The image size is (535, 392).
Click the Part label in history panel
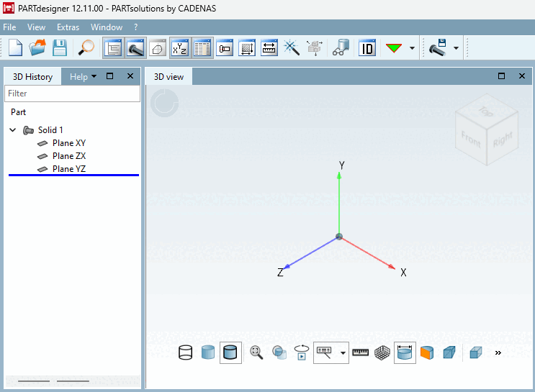click(19, 112)
